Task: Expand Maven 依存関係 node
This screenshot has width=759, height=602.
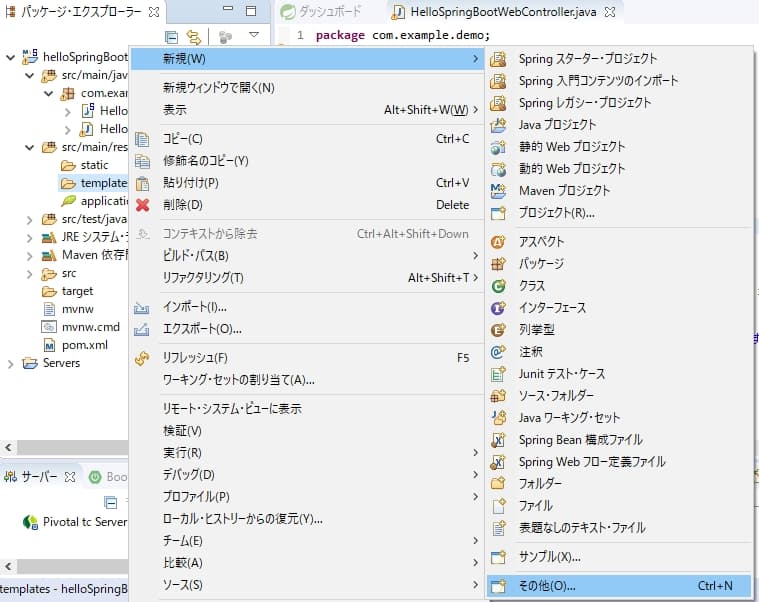Action: (30, 256)
